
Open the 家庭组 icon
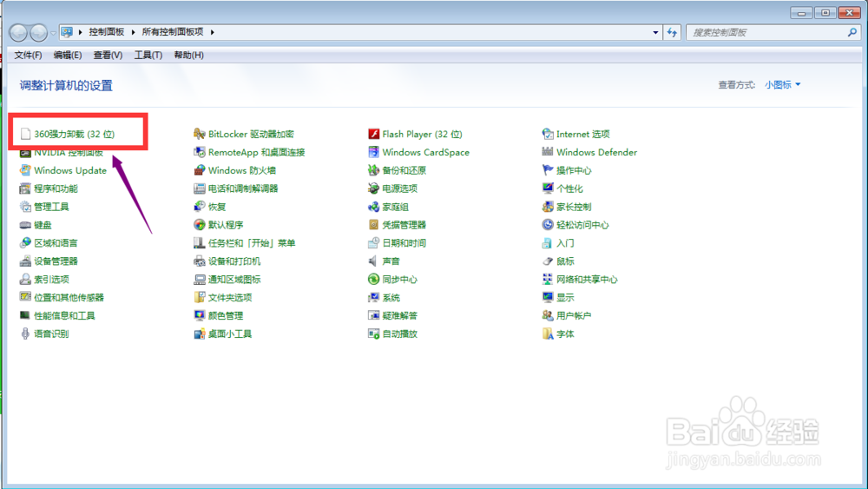pos(373,207)
